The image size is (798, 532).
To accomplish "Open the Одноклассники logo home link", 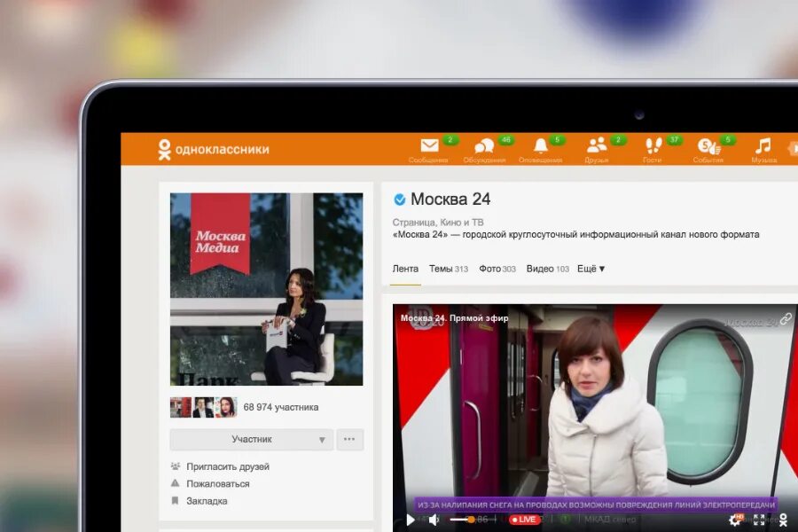I will (214, 150).
